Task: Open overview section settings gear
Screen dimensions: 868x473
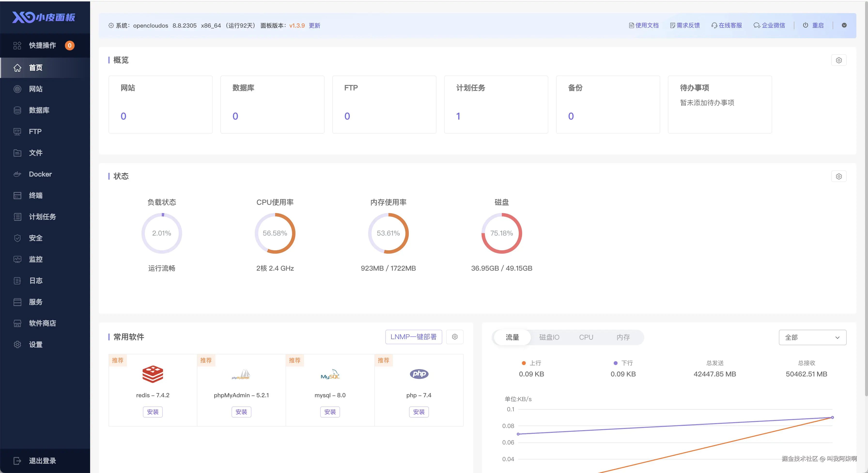Action: point(839,60)
